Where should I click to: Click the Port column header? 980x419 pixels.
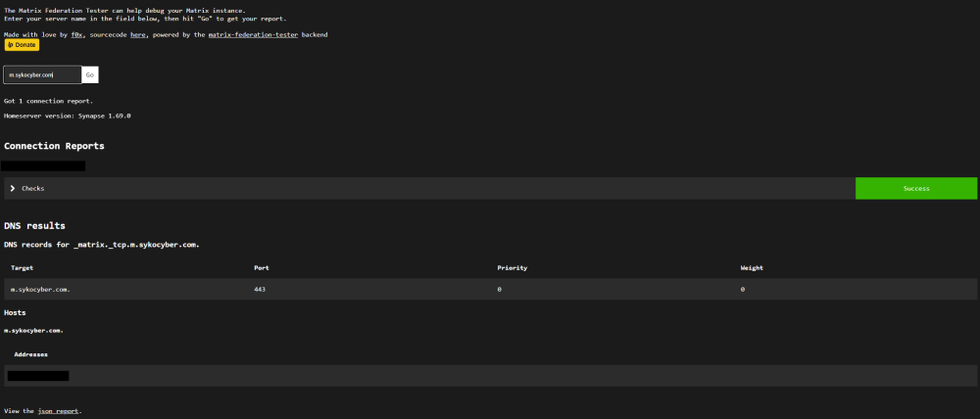pyautogui.click(x=262, y=268)
